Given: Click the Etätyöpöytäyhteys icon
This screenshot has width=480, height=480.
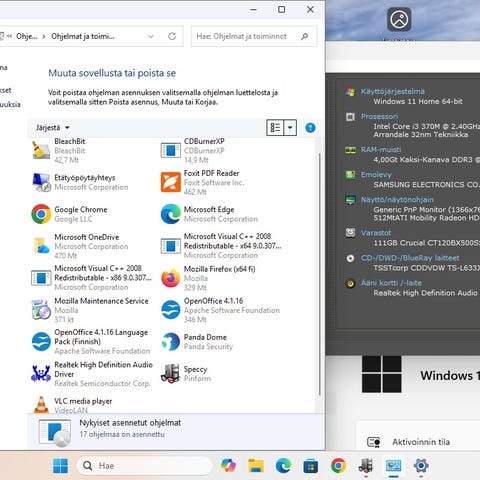Looking at the screenshot, I should pos(41,182).
